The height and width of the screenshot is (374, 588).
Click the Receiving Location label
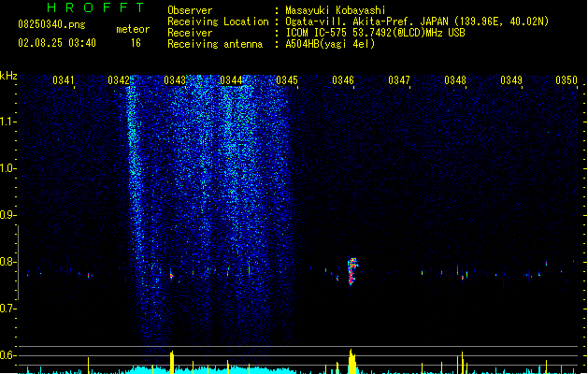[x=218, y=22]
